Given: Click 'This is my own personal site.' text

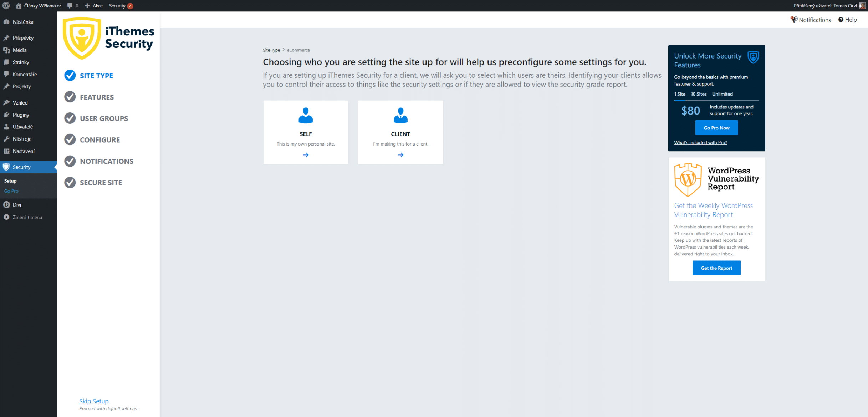Looking at the screenshot, I should (x=306, y=144).
